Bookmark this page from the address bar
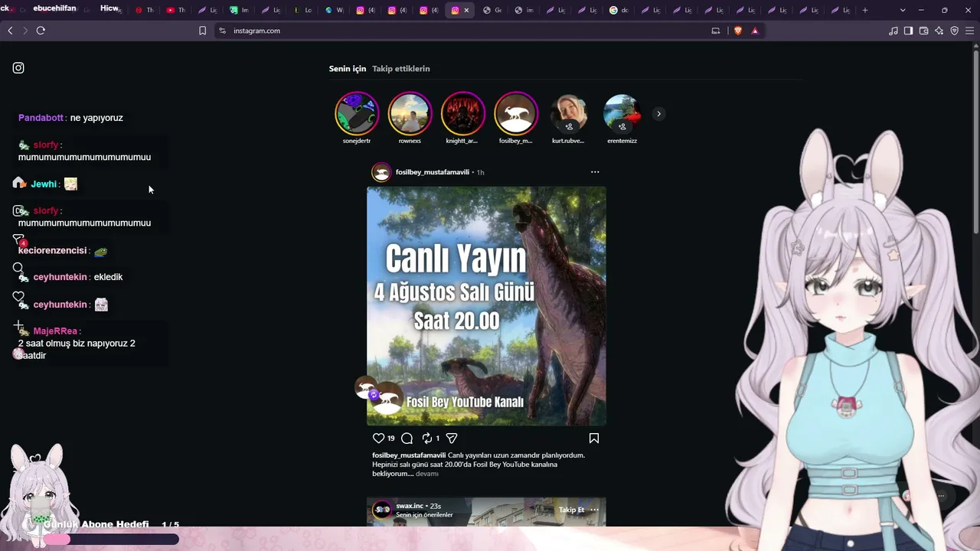Screen dimensions: 980x551 click(202, 31)
